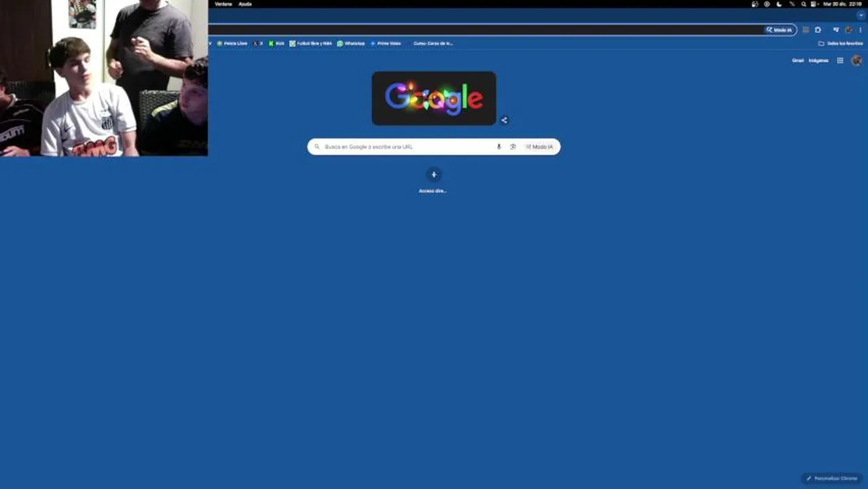Screen dimensions: 868x489
Task: Open the Gmail link
Action: (798, 60)
